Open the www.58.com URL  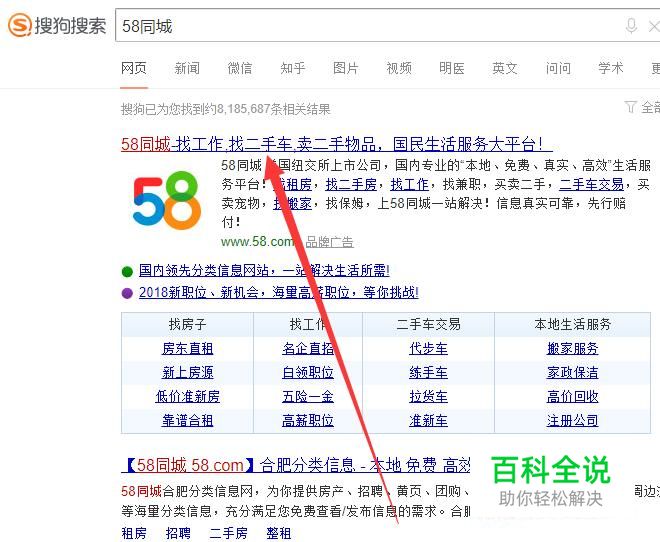(x=258, y=242)
